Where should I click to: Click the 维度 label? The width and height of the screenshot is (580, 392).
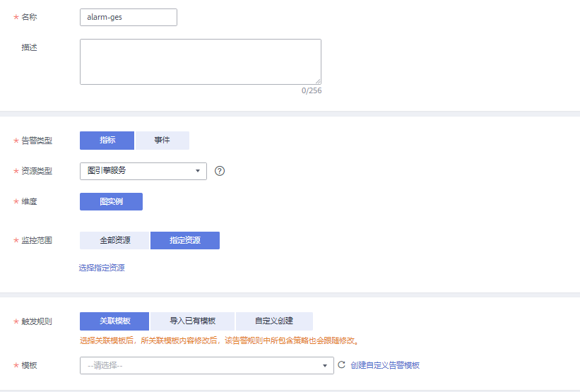coord(29,201)
